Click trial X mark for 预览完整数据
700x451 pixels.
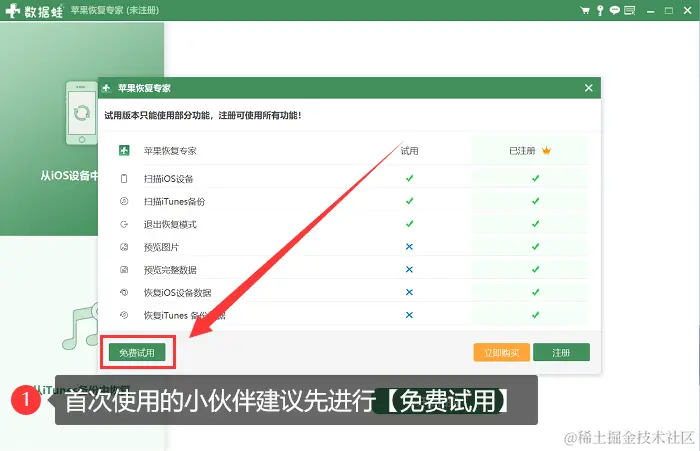tap(409, 269)
